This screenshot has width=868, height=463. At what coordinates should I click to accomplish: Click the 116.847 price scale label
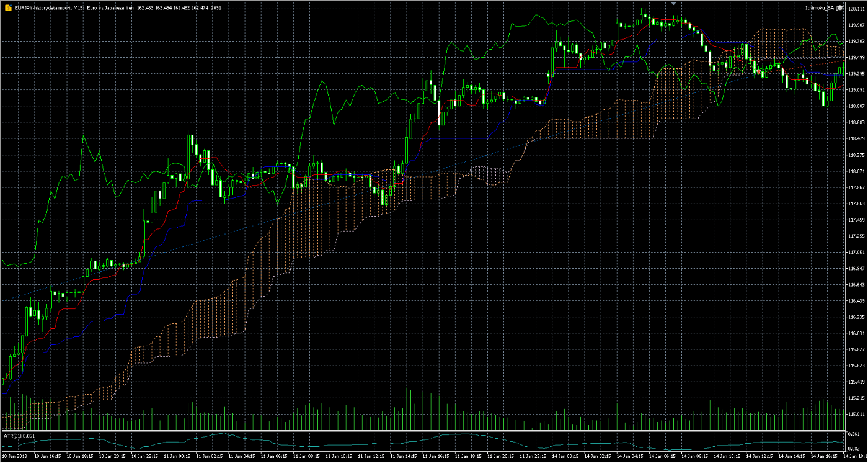coord(856,269)
